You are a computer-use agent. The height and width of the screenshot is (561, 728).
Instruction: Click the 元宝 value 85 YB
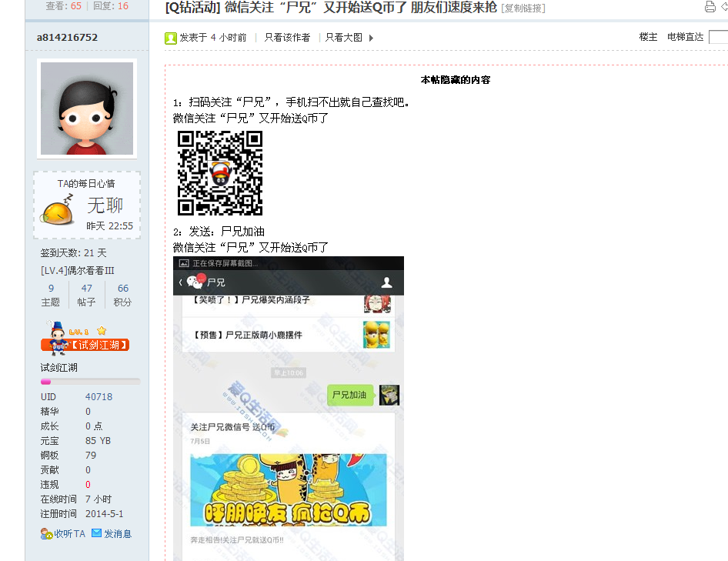(98, 441)
